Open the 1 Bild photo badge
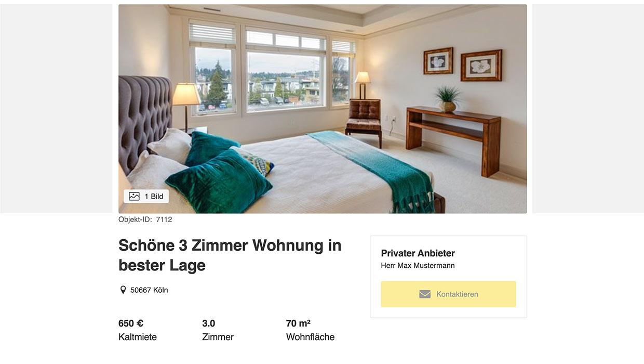644x364 pixels. point(146,197)
